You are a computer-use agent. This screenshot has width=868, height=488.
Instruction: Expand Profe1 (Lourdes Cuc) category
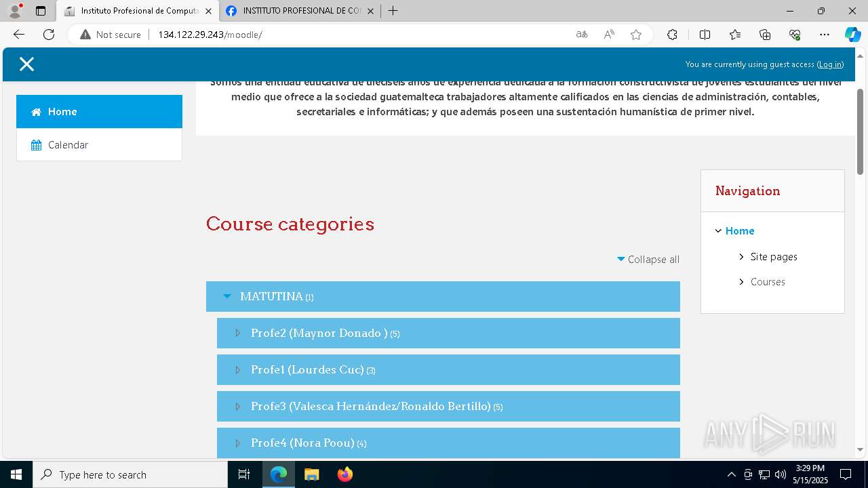pos(237,369)
